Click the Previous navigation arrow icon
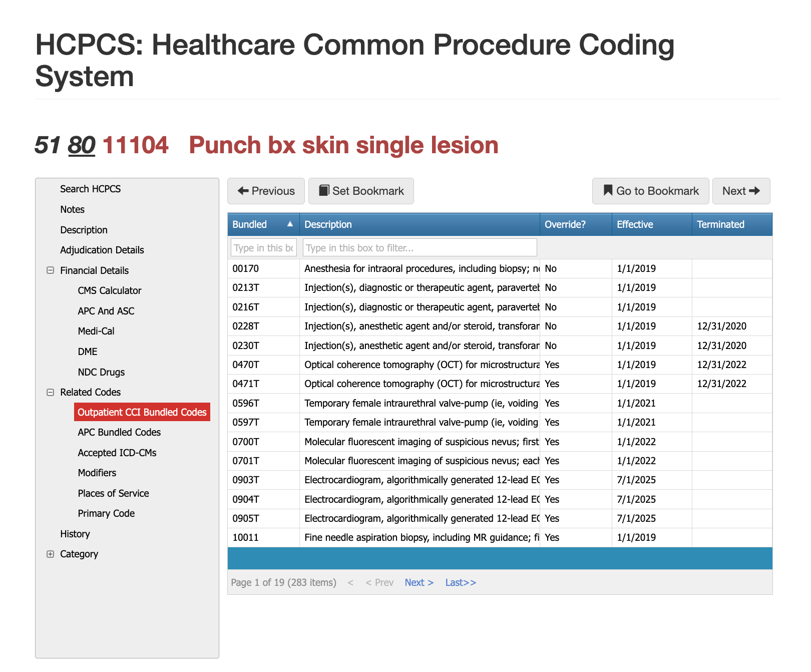811x672 pixels. click(x=244, y=191)
